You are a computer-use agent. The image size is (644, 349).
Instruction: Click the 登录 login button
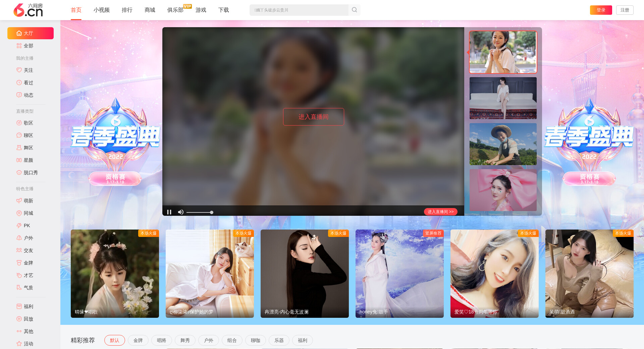click(601, 10)
